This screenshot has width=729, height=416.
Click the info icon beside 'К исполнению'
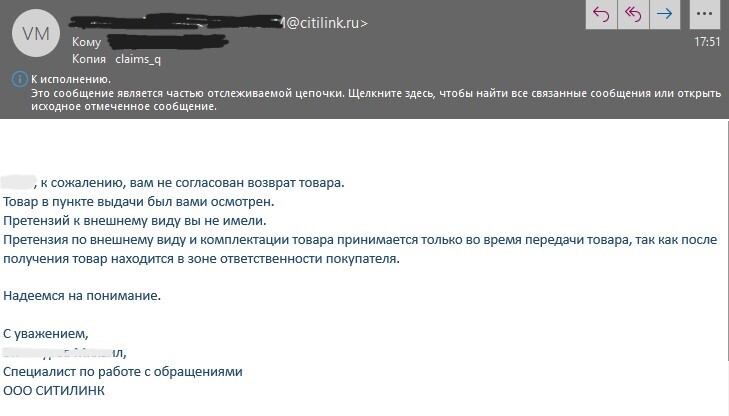point(18,79)
